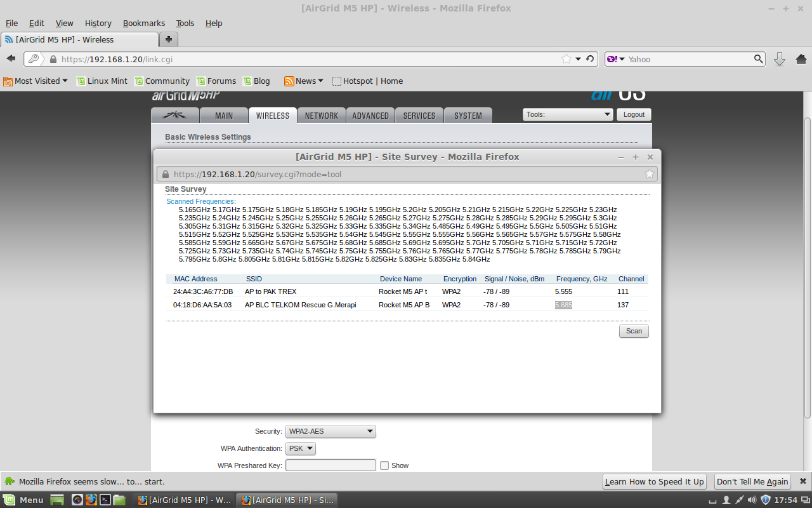This screenshot has width=812, height=508.
Task: Click the Ubiquiti logo tab in AirGrid
Action: click(x=175, y=116)
